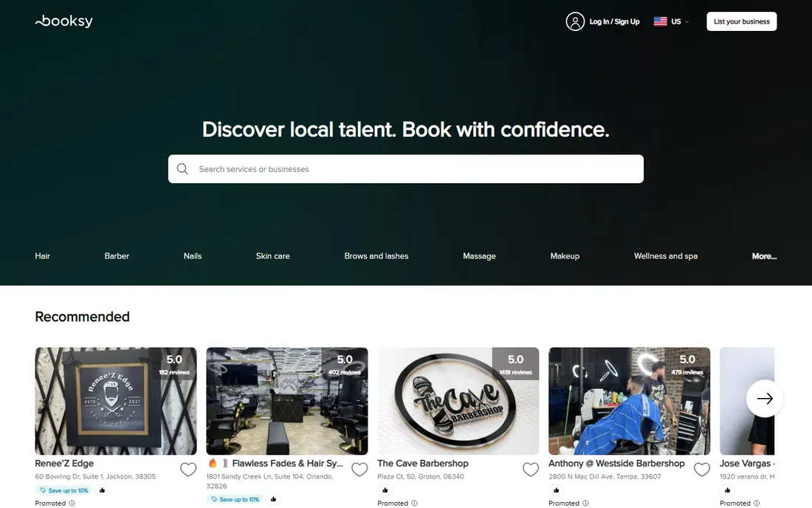Open Jose Vargas business name link
The height and width of the screenshot is (508, 812).
click(747, 463)
